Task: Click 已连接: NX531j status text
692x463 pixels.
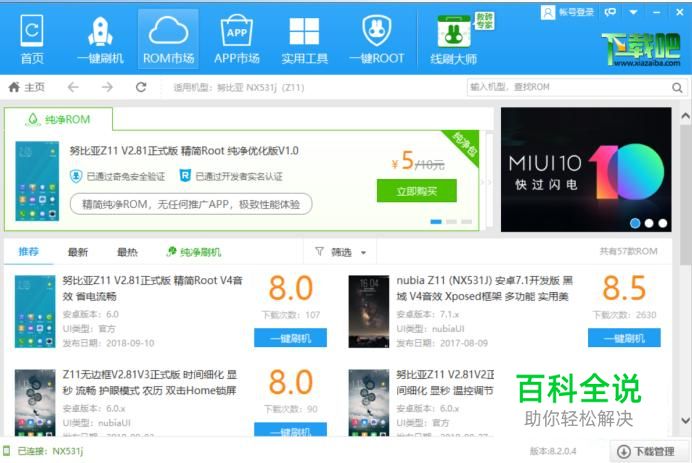Action: (50, 451)
